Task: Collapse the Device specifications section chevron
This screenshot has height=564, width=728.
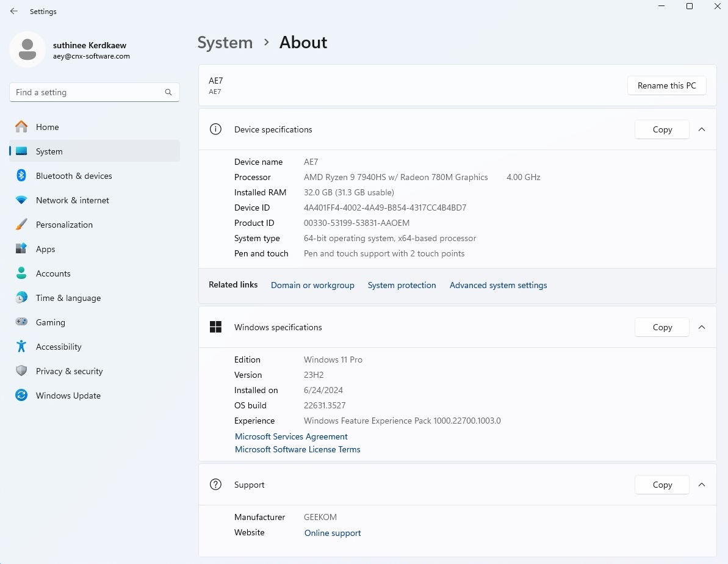Action: point(702,129)
